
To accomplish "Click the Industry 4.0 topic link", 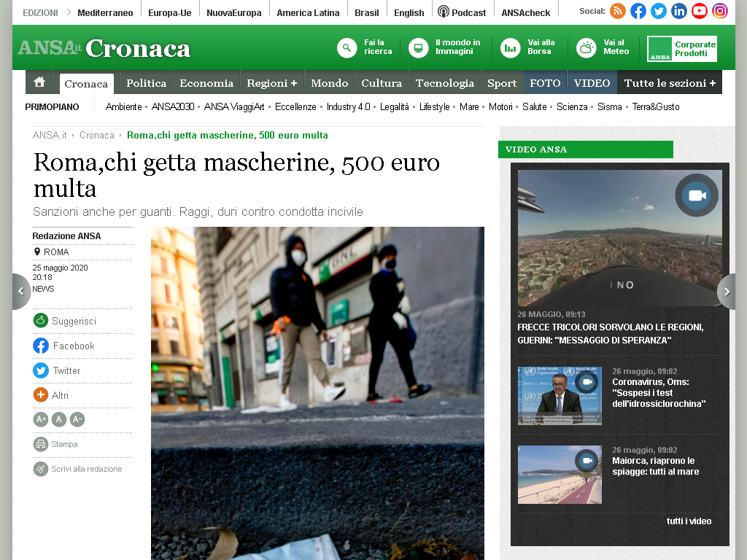I will 348,106.
